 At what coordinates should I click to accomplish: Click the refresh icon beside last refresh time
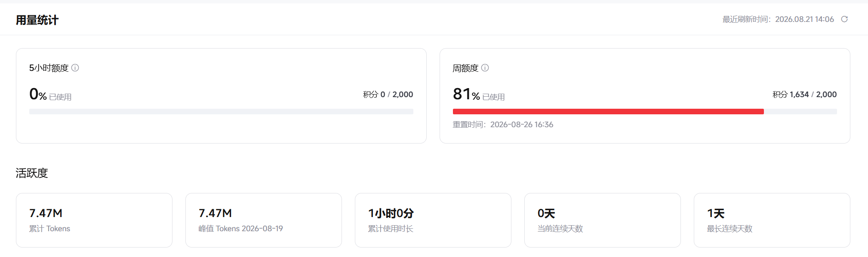click(844, 19)
